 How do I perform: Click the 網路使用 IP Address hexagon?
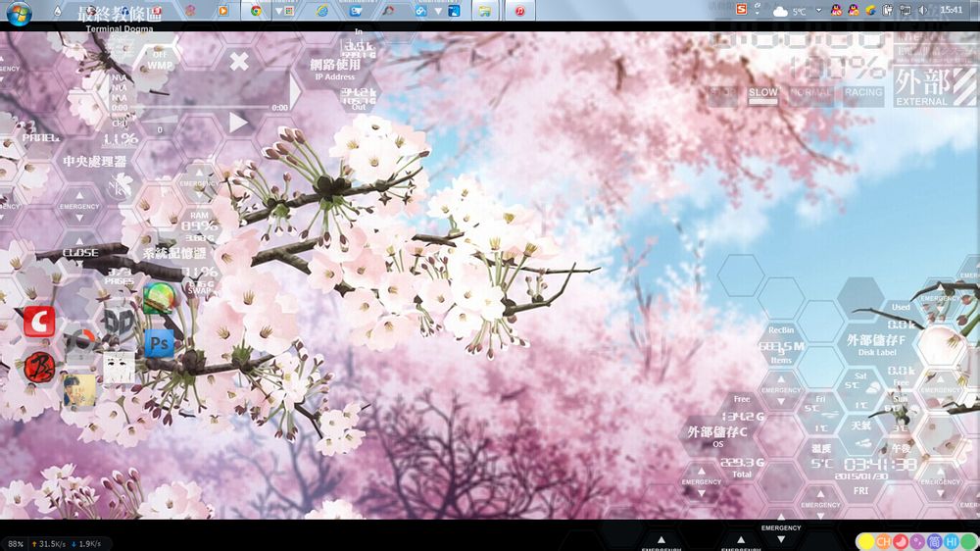click(335, 69)
